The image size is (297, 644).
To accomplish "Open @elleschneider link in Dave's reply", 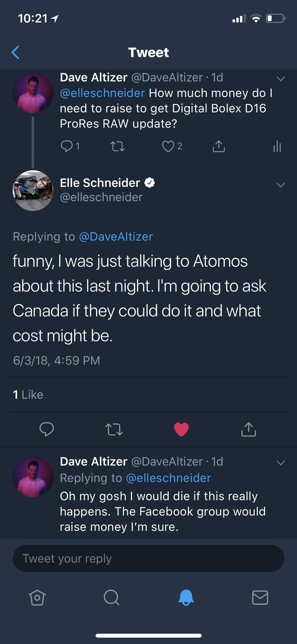I will point(169,478).
